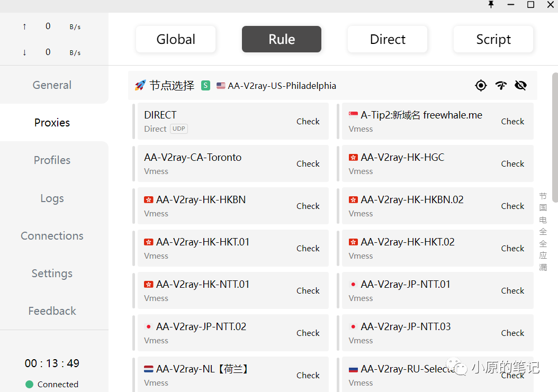Click the upload speed arrow icon

pos(24,26)
